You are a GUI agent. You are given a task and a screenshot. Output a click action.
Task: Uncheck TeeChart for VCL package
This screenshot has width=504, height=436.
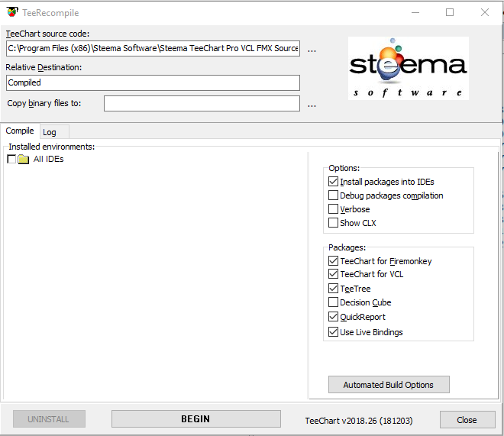(333, 274)
